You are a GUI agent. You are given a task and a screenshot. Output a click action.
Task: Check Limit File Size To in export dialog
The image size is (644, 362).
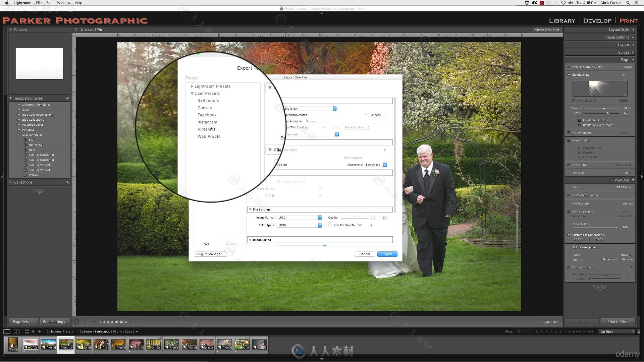coord(330,225)
